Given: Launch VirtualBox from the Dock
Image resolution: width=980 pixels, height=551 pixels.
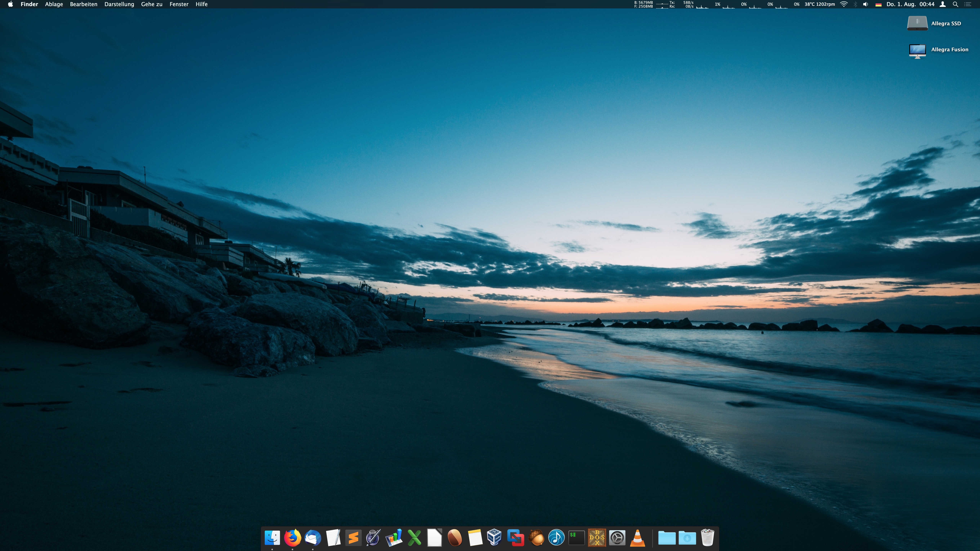Looking at the screenshot, I should tap(494, 538).
